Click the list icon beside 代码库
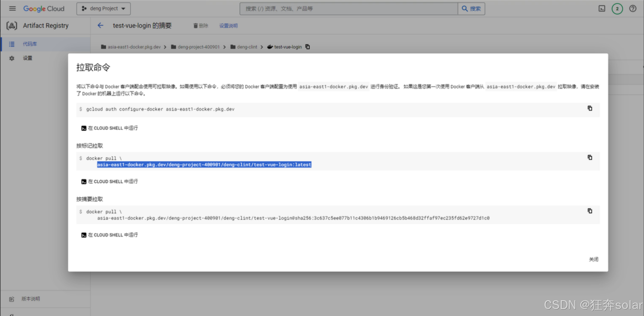This screenshot has width=644, height=316. pyautogui.click(x=12, y=44)
